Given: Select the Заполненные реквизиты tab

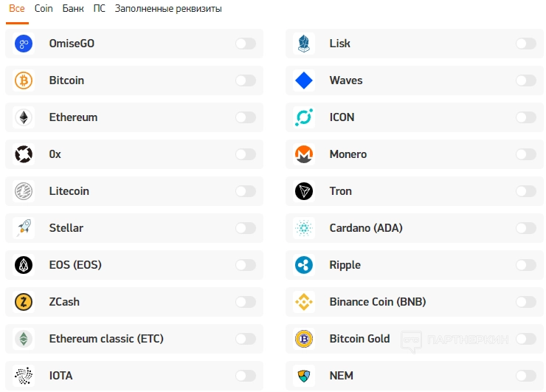Looking at the screenshot, I should 168,9.
